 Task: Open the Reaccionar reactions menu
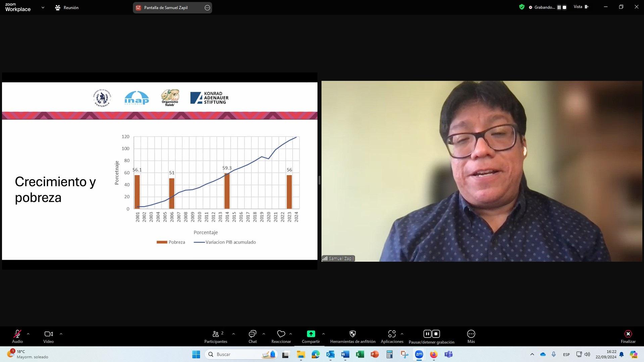tap(281, 337)
